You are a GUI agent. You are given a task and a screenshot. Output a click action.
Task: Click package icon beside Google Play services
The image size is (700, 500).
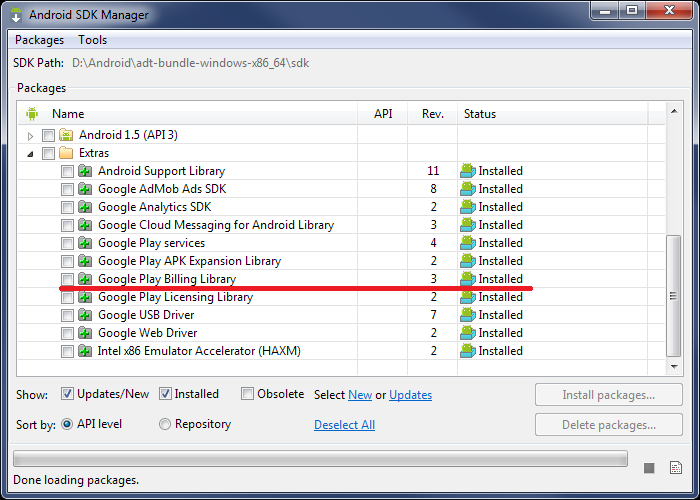pos(85,243)
